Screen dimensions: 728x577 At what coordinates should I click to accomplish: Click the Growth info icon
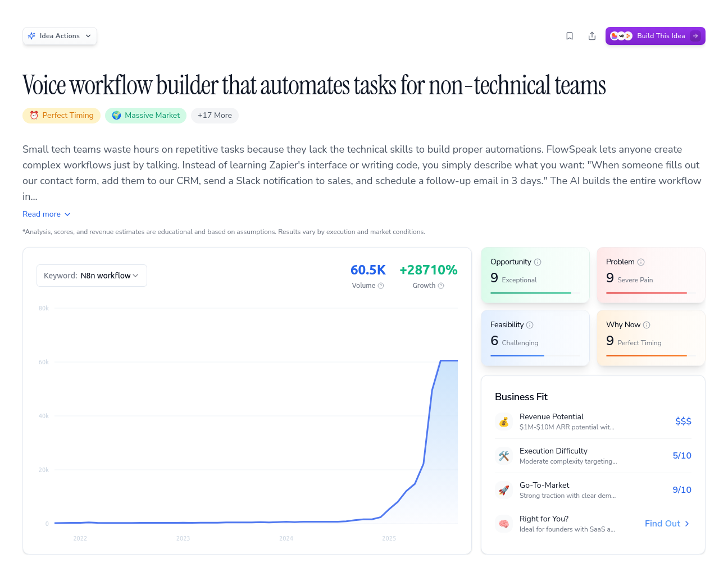pos(442,286)
